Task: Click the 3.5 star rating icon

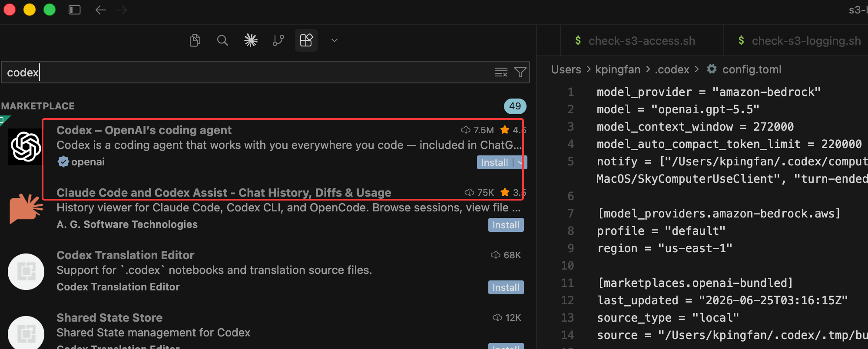Action: tap(505, 192)
